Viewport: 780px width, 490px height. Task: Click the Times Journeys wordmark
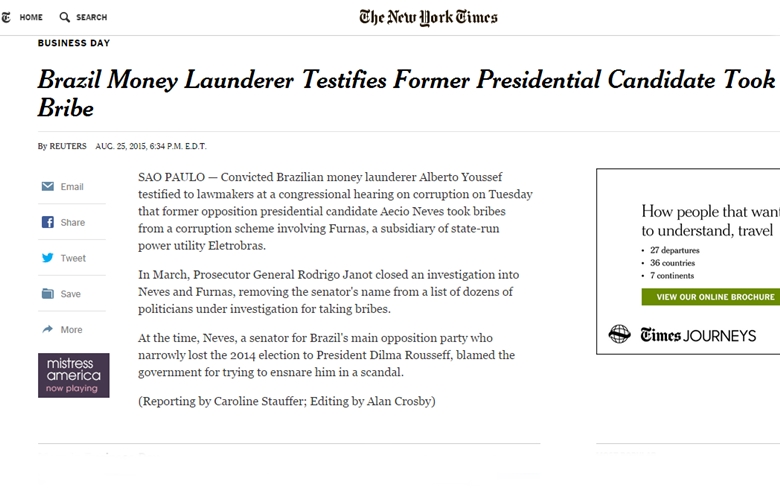pyautogui.click(x=698, y=335)
